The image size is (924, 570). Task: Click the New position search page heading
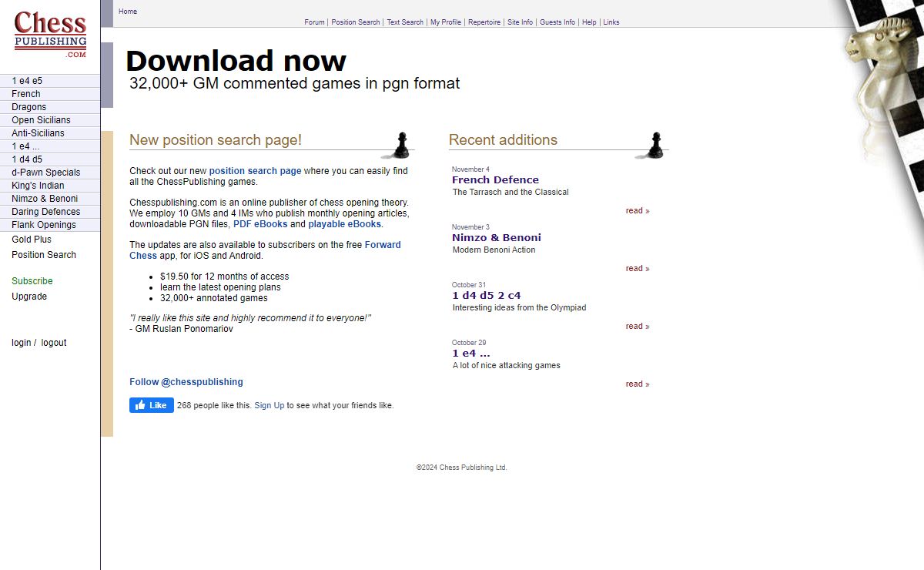pyautogui.click(x=216, y=140)
